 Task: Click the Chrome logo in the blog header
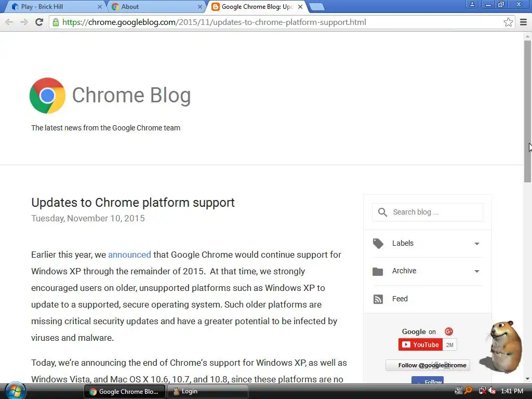tap(47, 96)
